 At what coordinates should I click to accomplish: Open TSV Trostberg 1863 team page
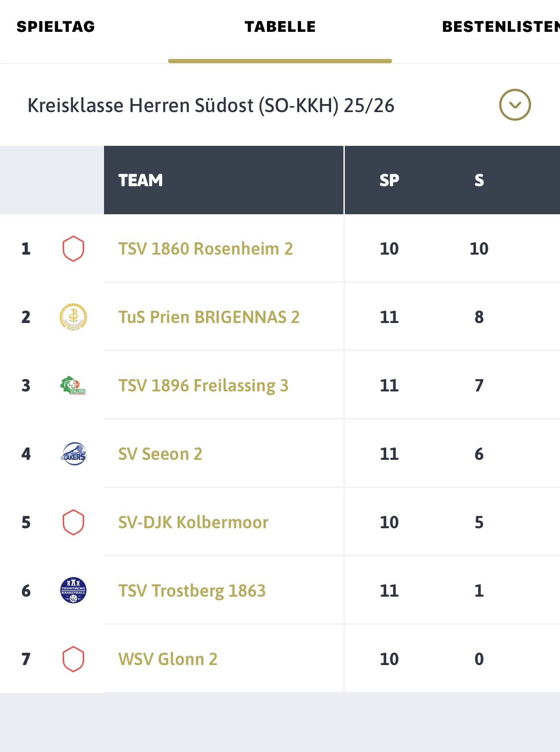(x=192, y=591)
